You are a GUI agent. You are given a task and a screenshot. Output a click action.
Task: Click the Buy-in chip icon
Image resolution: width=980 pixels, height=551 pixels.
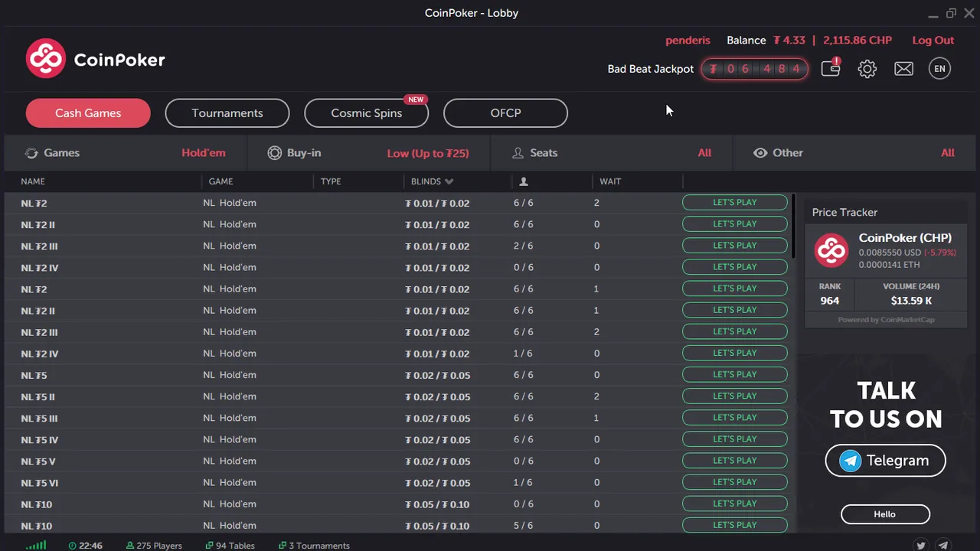[x=274, y=153]
